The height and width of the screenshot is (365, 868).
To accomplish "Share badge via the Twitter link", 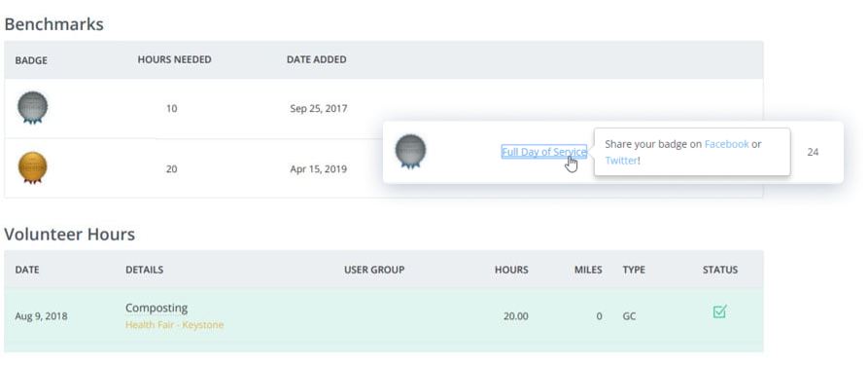I will (x=621, y=161).
